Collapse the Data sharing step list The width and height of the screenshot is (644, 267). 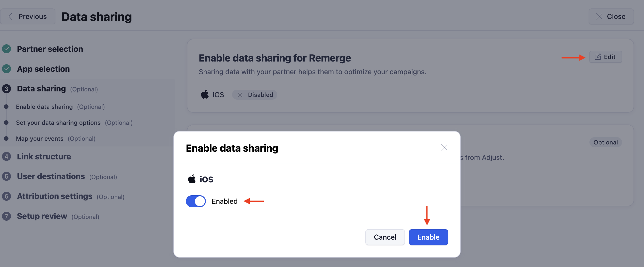point(6,88)
